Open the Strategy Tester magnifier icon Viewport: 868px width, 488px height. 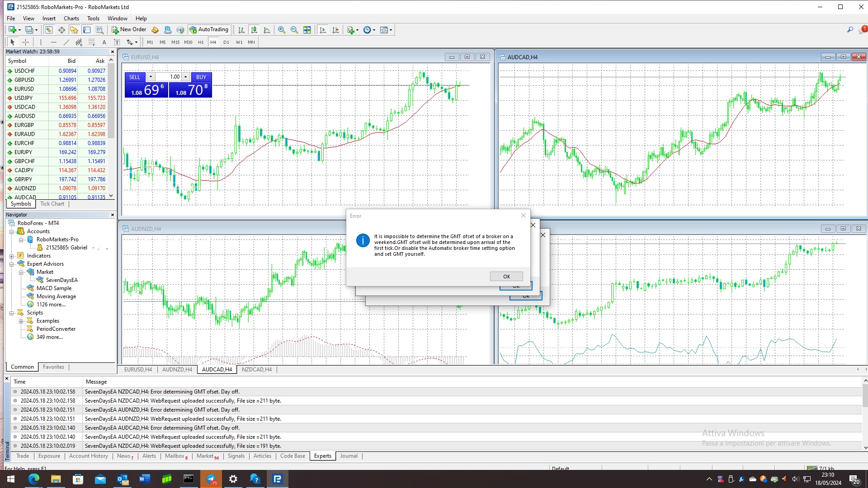[x=100, y=30]
